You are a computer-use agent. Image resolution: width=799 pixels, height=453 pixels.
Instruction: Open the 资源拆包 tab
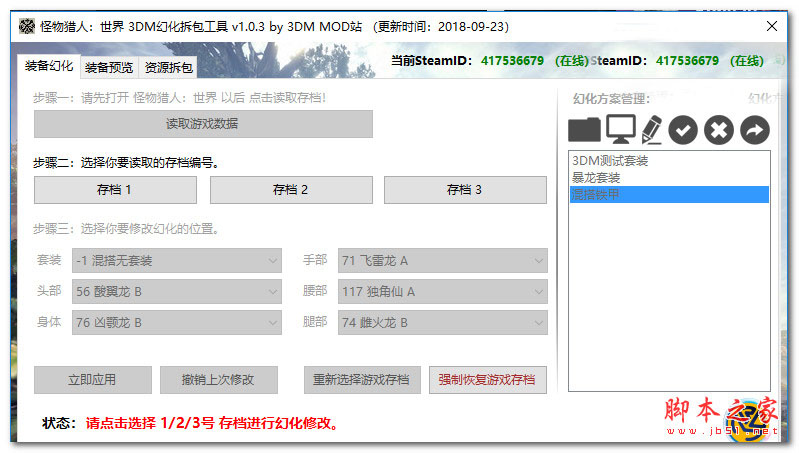click(169, 67)
